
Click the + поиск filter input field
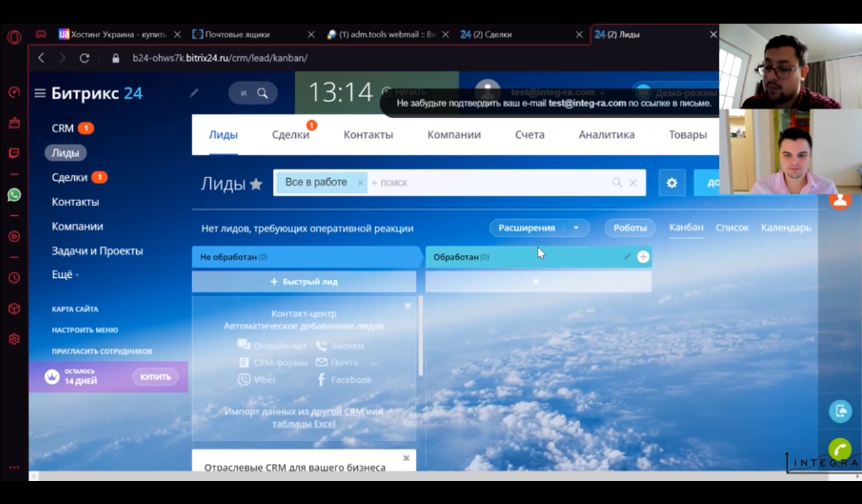[489, 183]
